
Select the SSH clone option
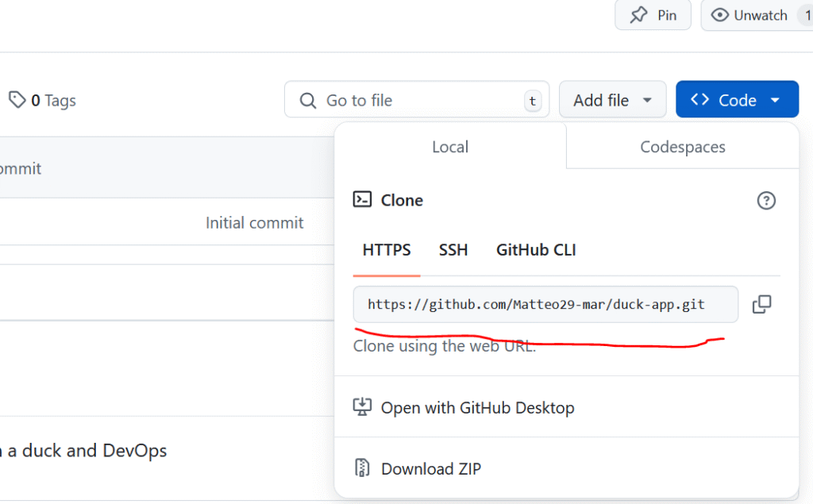(453, 250)
